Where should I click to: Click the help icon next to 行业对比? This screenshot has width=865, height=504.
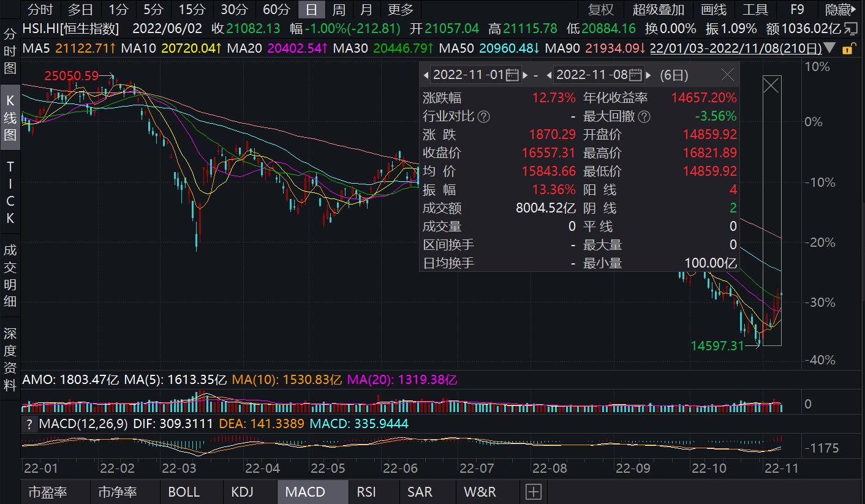484,116
